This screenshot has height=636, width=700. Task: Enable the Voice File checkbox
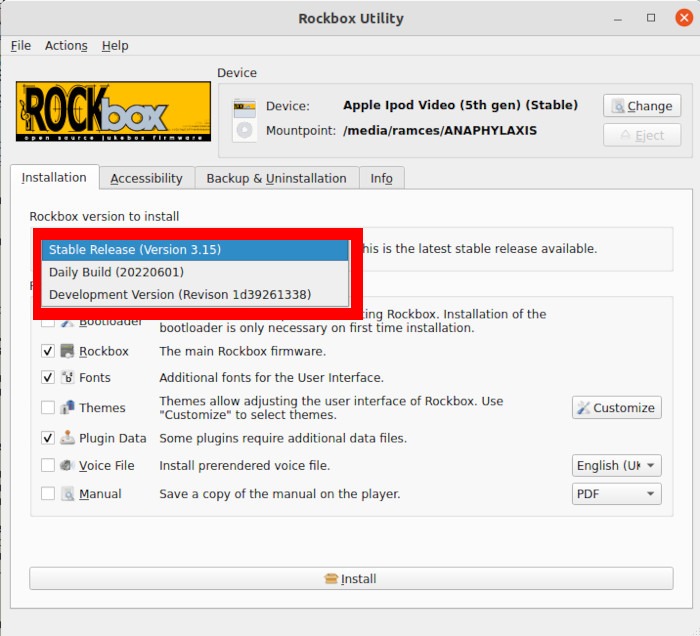(48, 466)
